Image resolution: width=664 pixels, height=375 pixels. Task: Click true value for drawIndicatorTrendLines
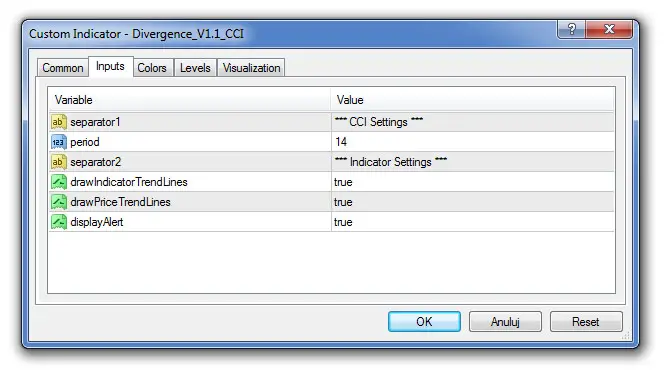click(343, 182)
